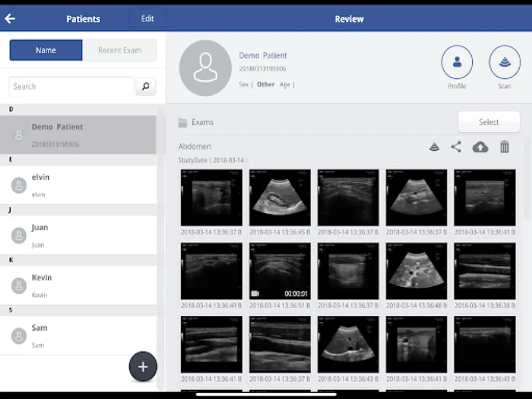
Task: Select patient Kevin in the list
Action: [x=78, y=285]
